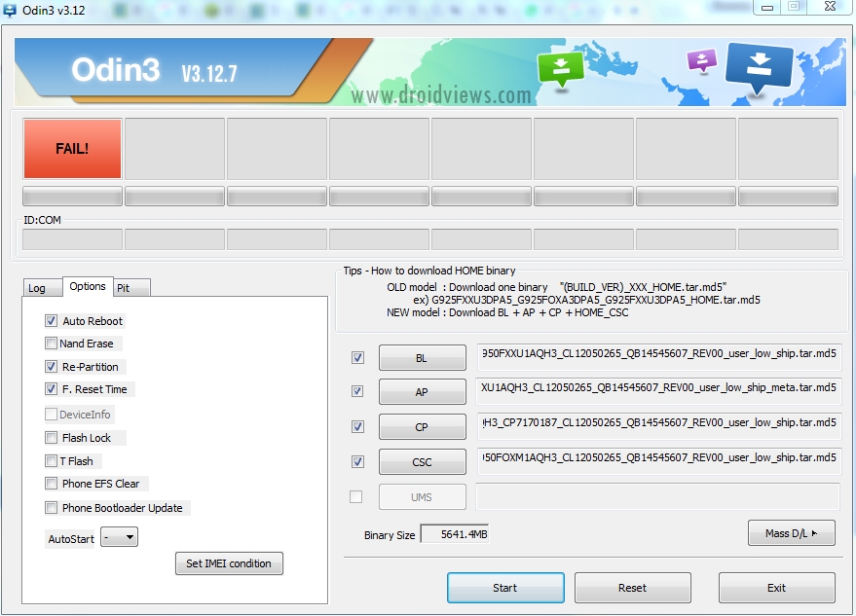This screenshot has height=616, width=856.
Task: Uncheck the Re-Partition option
Action: [51, 367]
